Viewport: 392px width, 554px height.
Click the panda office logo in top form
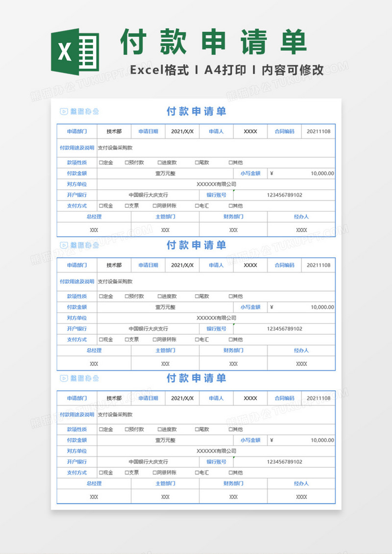[x=79, y=112]
